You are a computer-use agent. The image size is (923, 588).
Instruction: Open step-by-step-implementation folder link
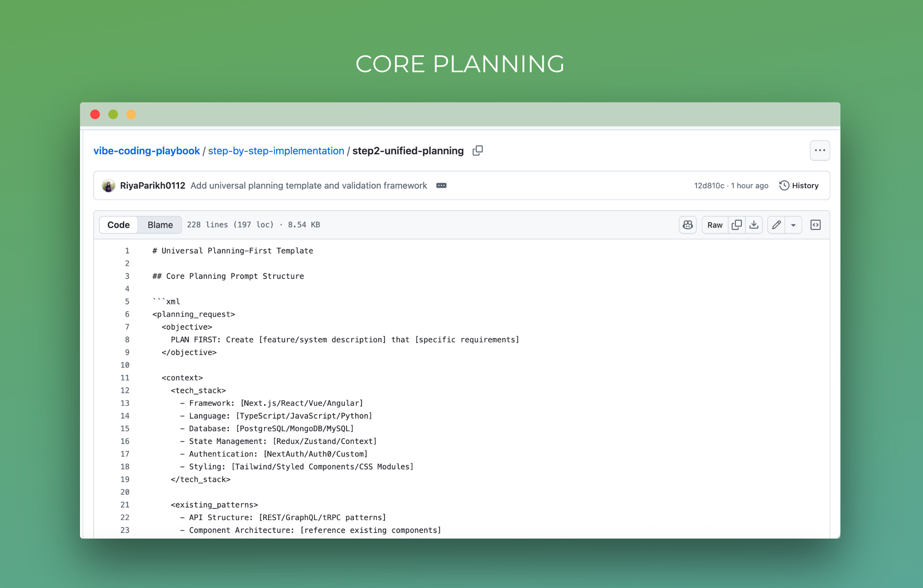(276, 151)
